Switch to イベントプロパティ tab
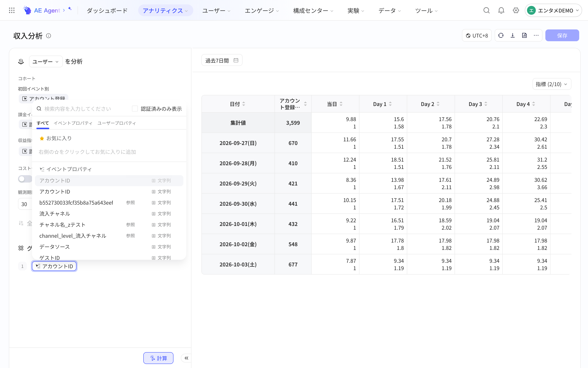This screenshot has height=368, width=588. click(73, 123)
